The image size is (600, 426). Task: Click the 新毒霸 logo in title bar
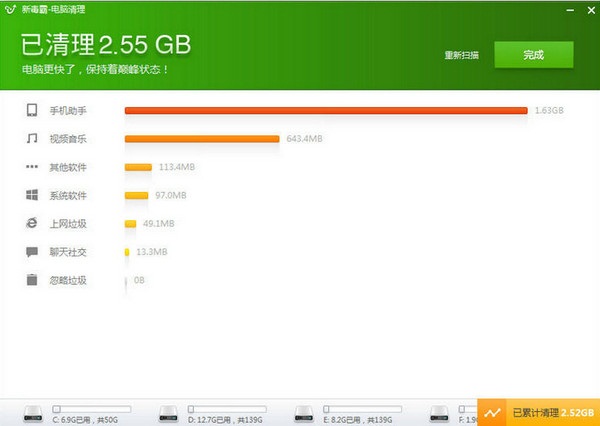coord(10,10)
